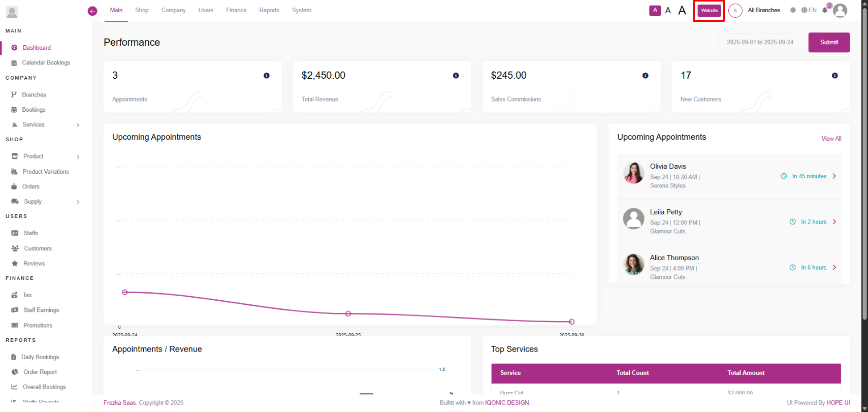The height and width of the screenshot is (412, 868).
Task: Click info icon on Appointments card
Action: pyautogui.click(x=266, y=76)
